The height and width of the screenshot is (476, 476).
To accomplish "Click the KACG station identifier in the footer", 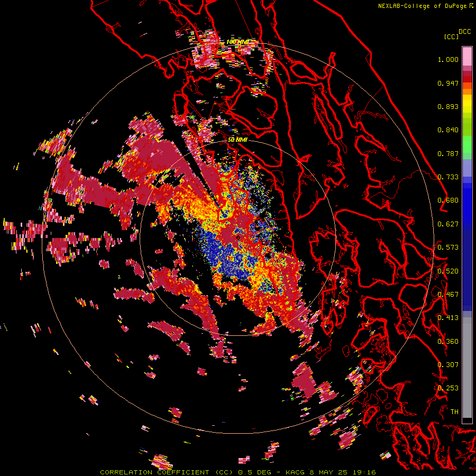I will 295,472.
